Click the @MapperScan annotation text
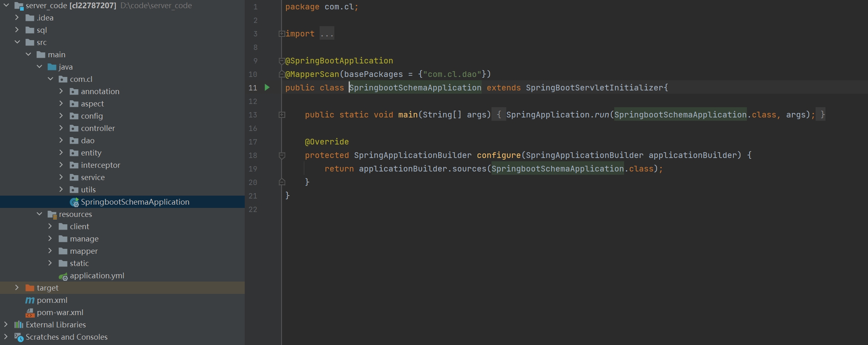The image size is (868, 345). (312, 74)
